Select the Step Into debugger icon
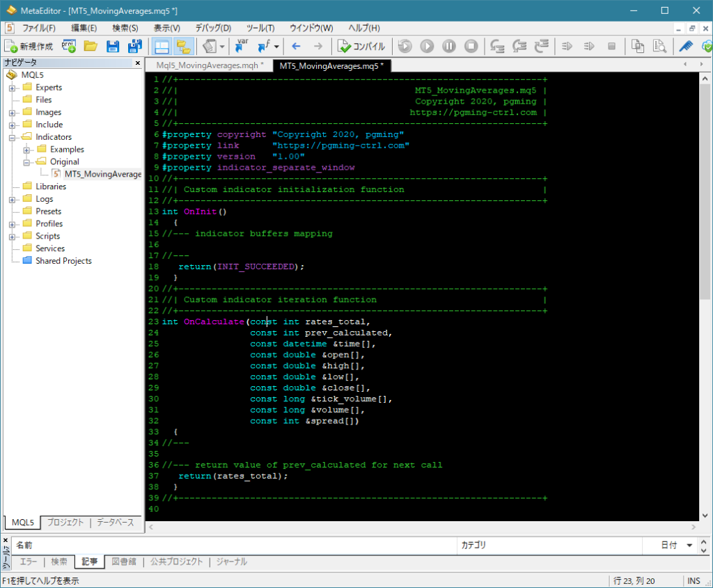Screen dimensions: 713x588 click(499, 47)
